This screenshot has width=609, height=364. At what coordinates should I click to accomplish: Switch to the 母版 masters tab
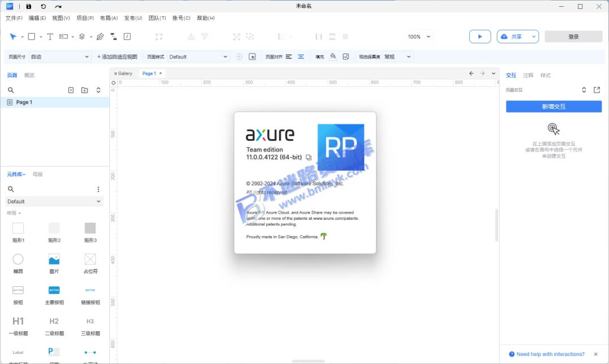coord(38,174)
